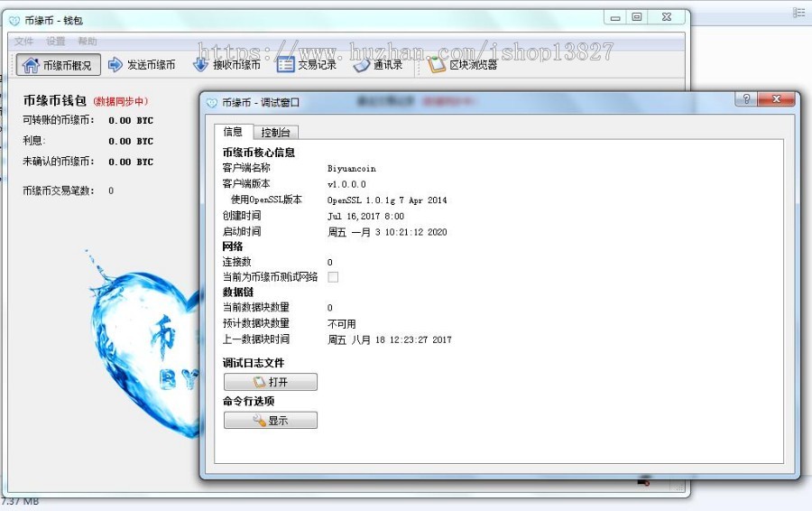The image size is (812, 511).
Task: Click the view options icon in the background window
Action: [799, 13]
